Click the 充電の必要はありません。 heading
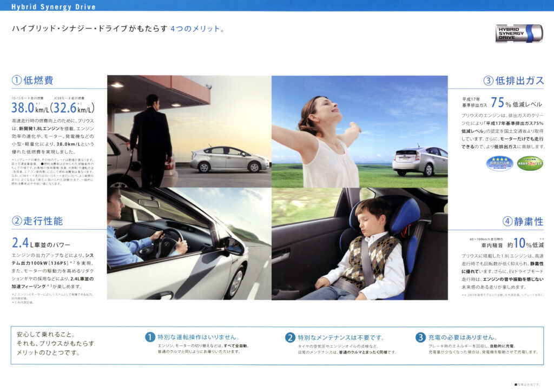This screenshot has width=554, height=392. (463, 337)
